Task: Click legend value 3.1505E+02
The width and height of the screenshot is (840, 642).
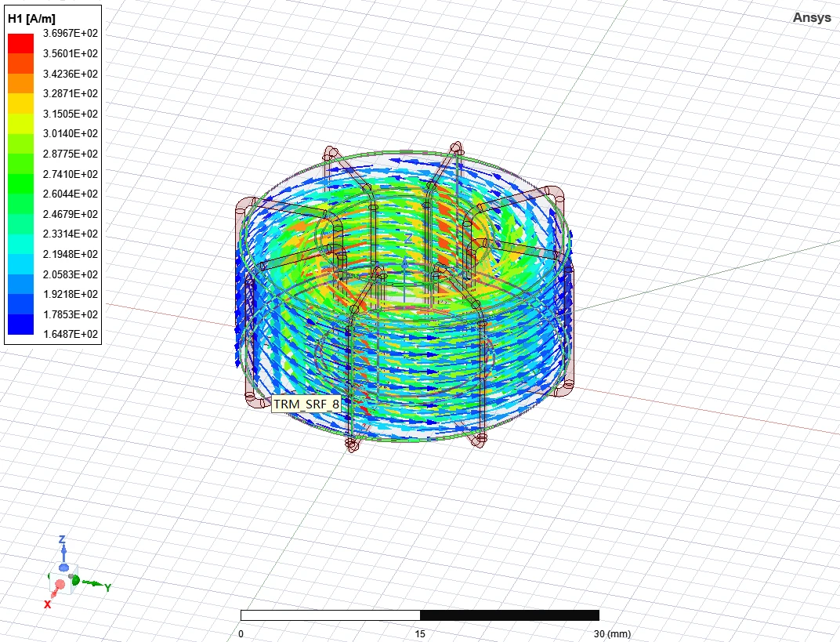Action: coord(71,114)
